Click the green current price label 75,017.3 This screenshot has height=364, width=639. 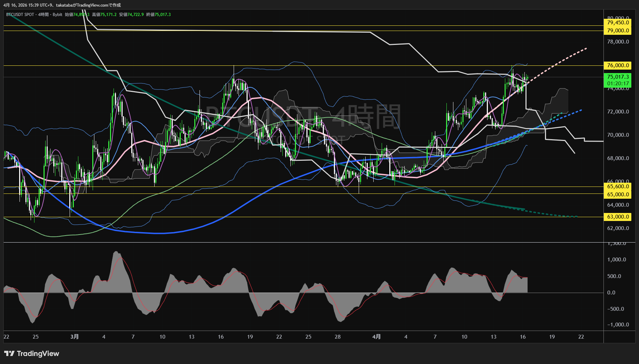pos(618,77)
